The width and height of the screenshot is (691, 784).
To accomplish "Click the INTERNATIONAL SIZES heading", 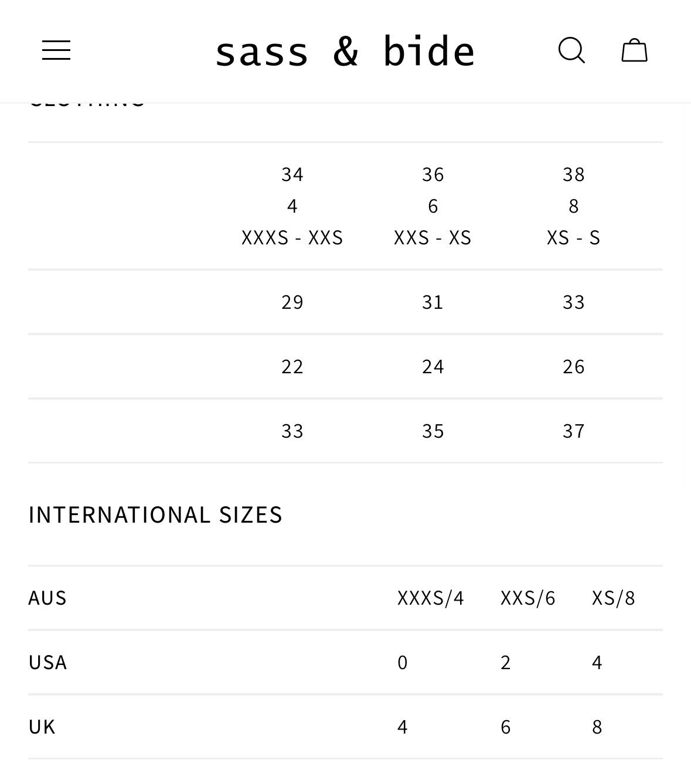I will click(155, 515).
